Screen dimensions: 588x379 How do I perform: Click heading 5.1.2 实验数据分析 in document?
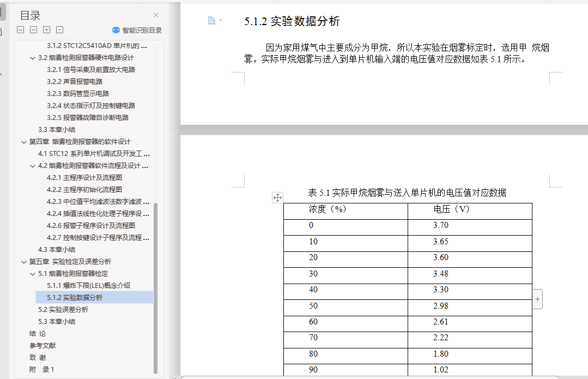pyautogui.click(x=292, y=21)
